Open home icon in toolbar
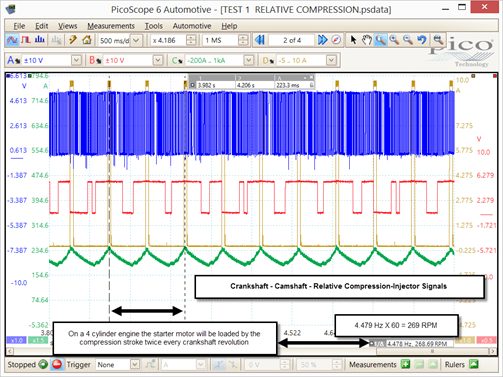 click(87, 40)
